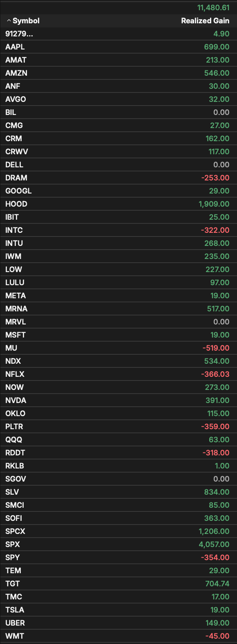Click the Symbol column sort arrow
The image size is (237, 644).
[9, 21]
